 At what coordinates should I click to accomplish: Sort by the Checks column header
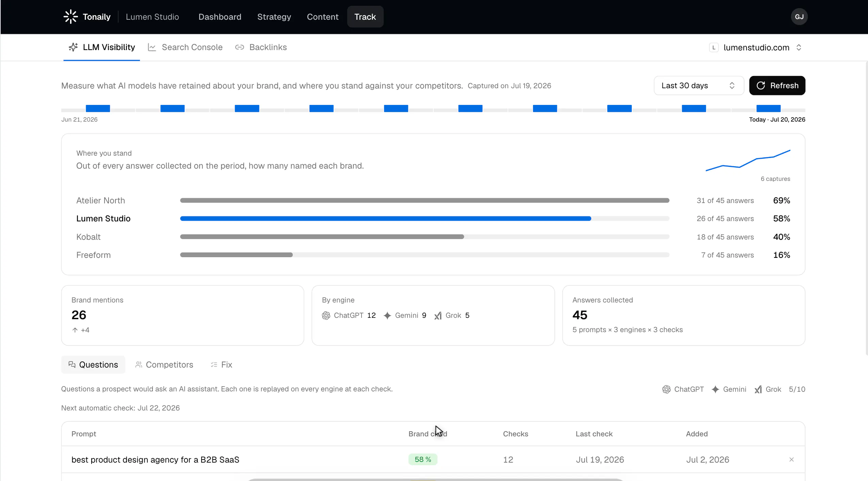[515, 434]
